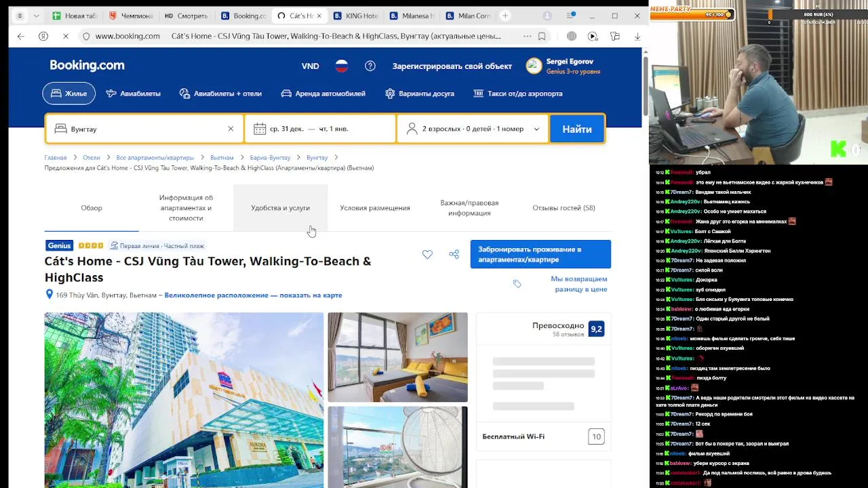Switch to the Milan Corn browser tab
Image resolution: width=868 pixels, height=488 pixels.
coord(468,16)
